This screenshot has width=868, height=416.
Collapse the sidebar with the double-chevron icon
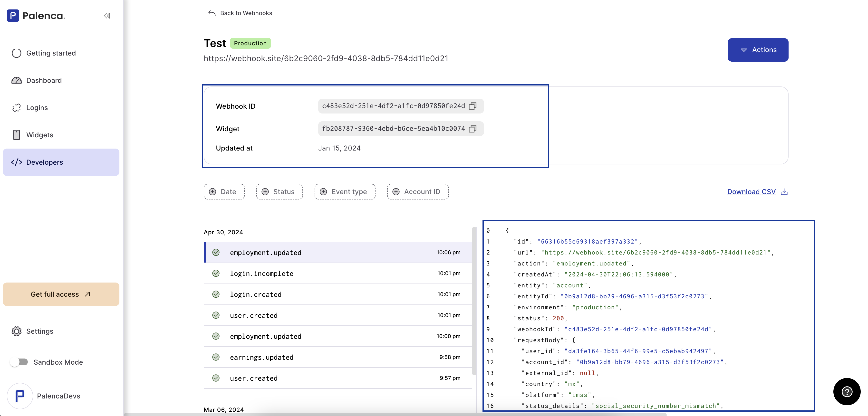pyautogui.click(x=107, y=16)
